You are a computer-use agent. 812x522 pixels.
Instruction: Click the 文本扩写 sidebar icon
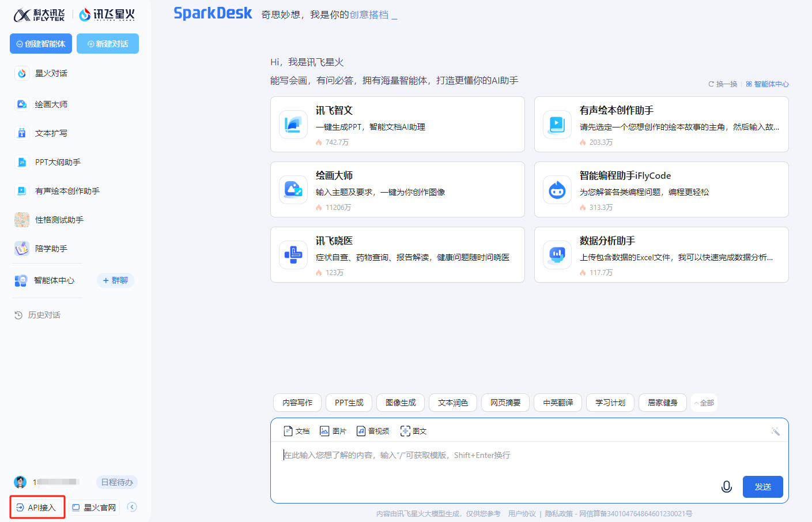pos(21,133)
